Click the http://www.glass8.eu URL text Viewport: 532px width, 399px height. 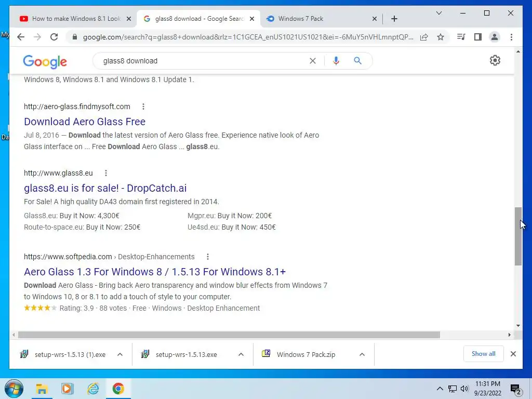point(58,173)
